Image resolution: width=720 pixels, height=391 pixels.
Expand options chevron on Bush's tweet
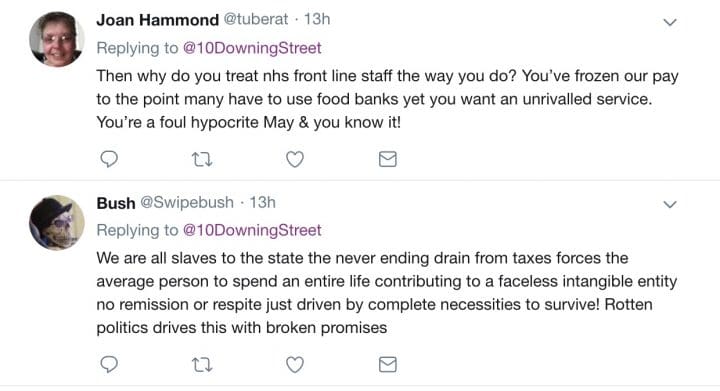tap(670, 204)
